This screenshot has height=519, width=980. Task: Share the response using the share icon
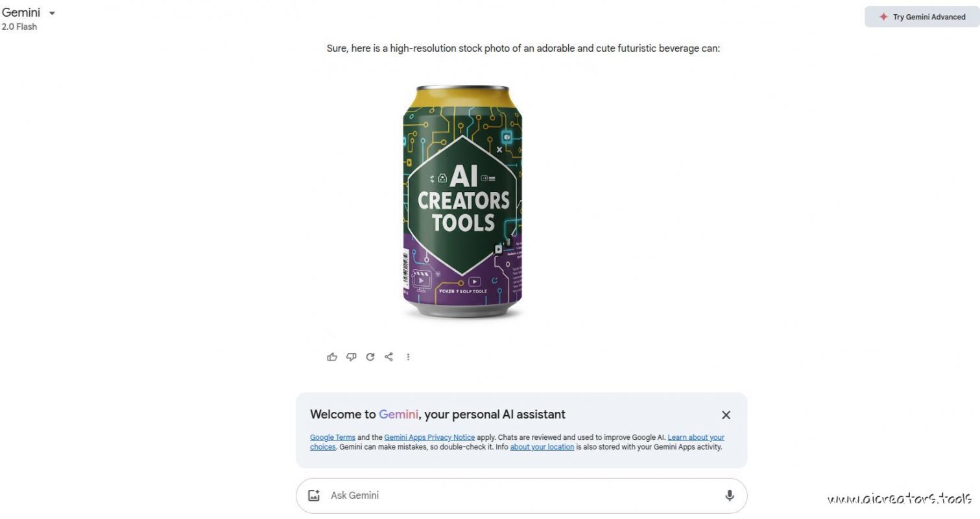388,357
